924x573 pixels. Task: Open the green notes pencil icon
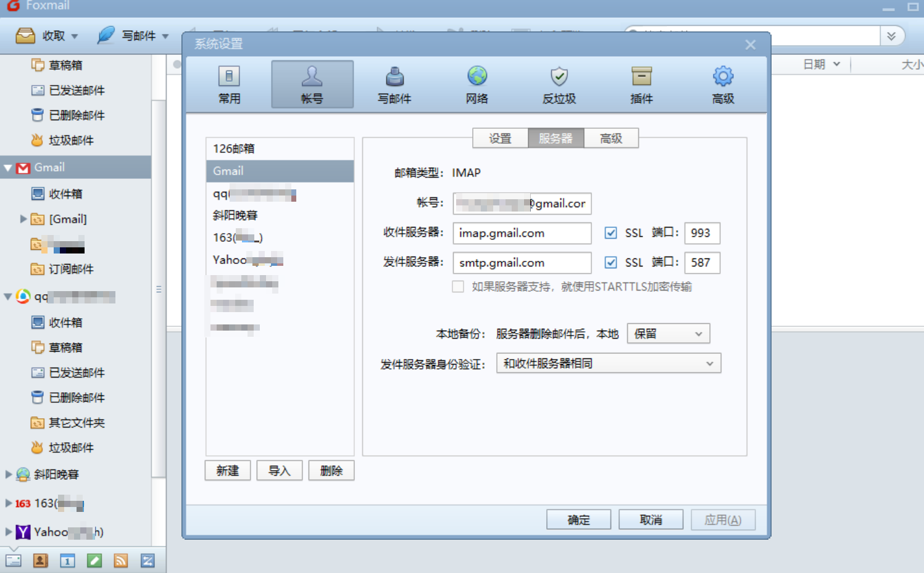[x=94, y=561]
